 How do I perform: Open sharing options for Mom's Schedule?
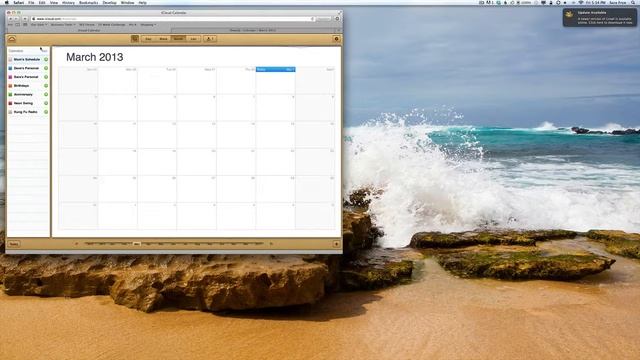(x=46, y=60)
